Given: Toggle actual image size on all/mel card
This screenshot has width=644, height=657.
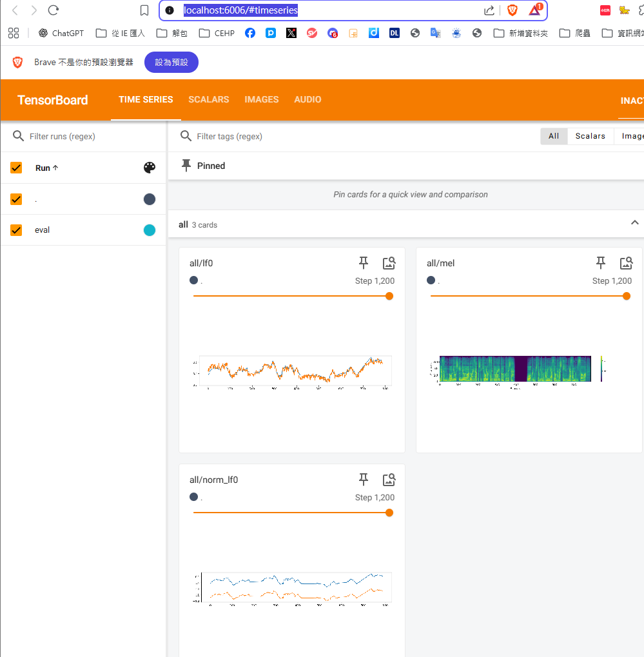Looking at the screenshot, I should coord(626,262).
